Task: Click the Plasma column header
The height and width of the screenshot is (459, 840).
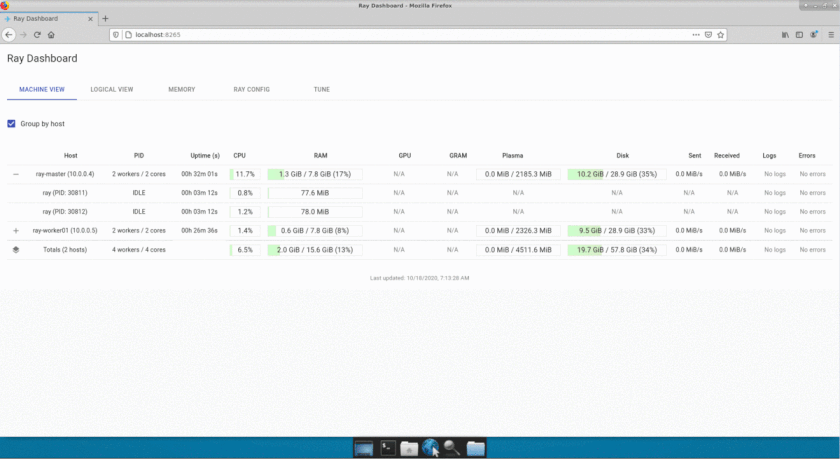Action: point(513,156)
